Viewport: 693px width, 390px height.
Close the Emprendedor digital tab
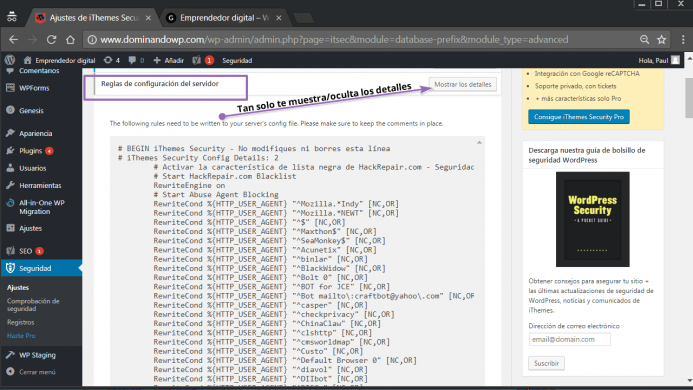[278, 18]
